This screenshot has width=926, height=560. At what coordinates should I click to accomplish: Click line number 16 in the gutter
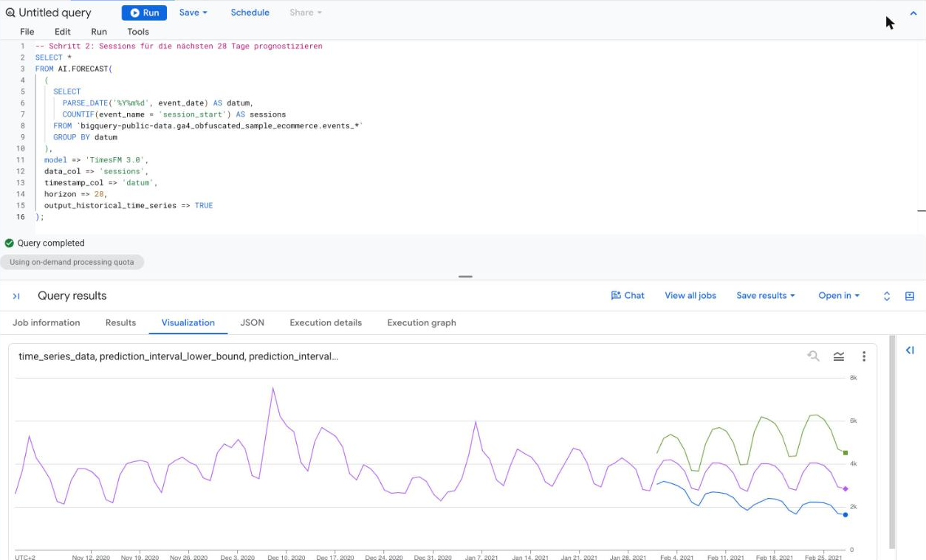(x=20, y=217)
